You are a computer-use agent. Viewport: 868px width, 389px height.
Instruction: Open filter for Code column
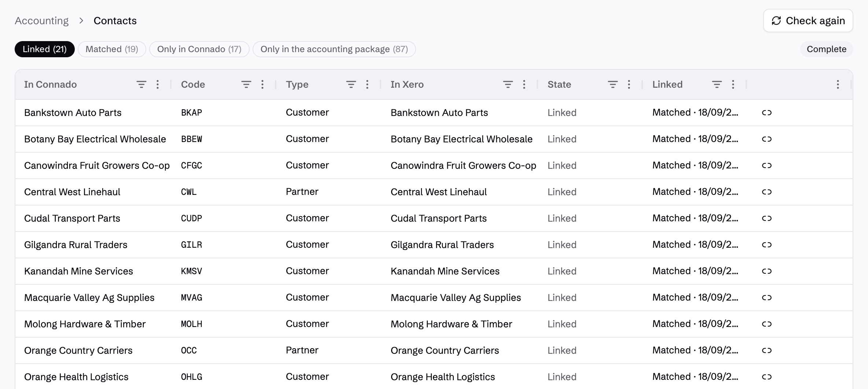[x=246, y=84]
